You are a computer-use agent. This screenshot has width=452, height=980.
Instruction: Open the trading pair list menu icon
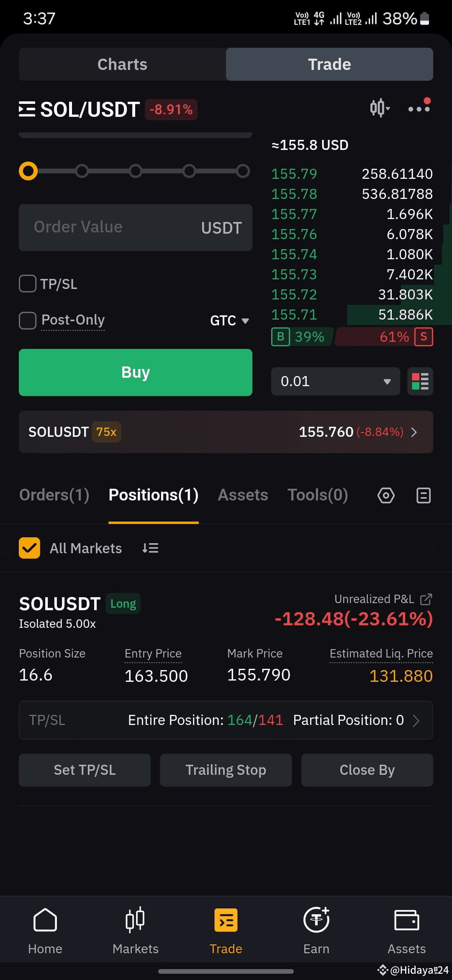pos(27,109)
